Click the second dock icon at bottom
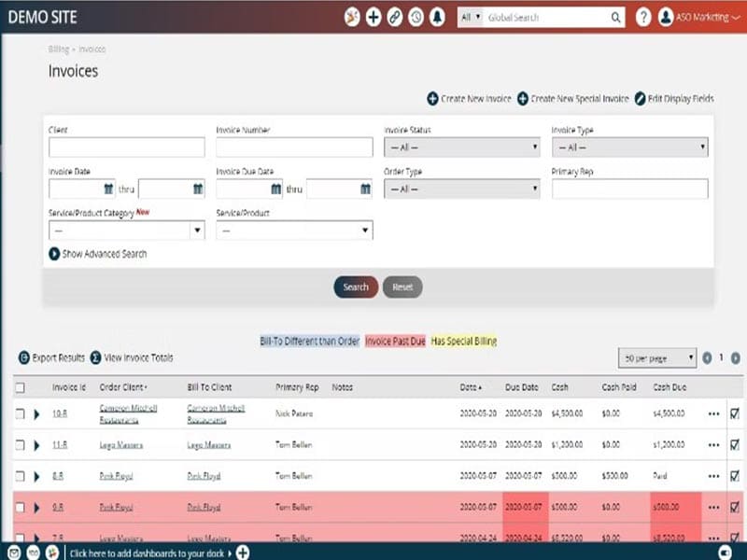Image resolution: width=747 pixels, height=560 pixels. click(x=34, y=553)
